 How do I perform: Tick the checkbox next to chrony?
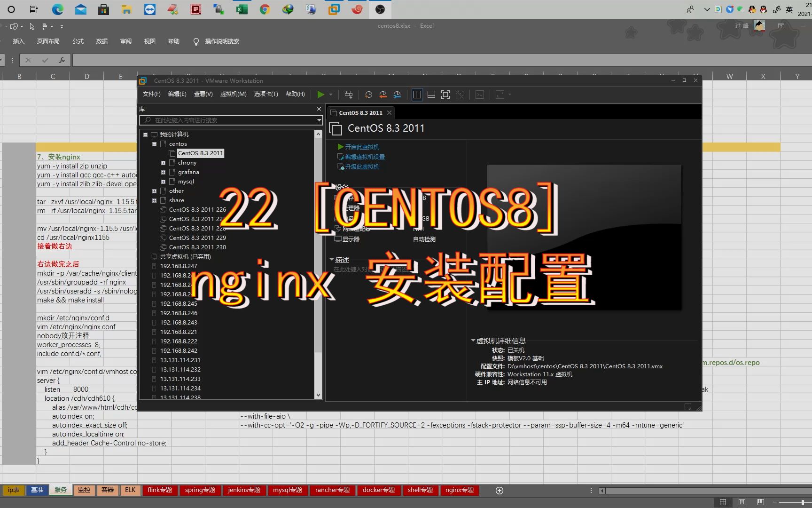[x=172, y=162]
